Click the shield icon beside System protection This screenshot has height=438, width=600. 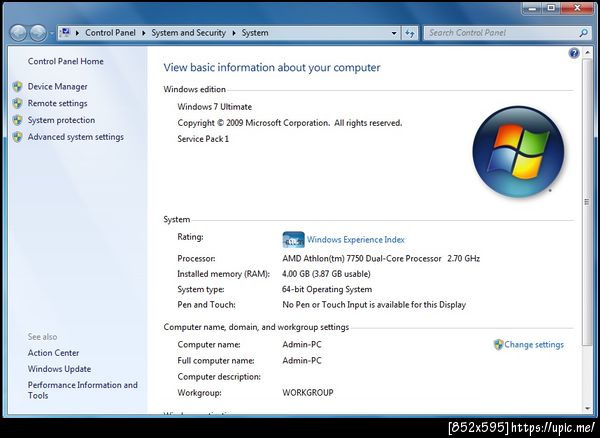coord(17,120)
